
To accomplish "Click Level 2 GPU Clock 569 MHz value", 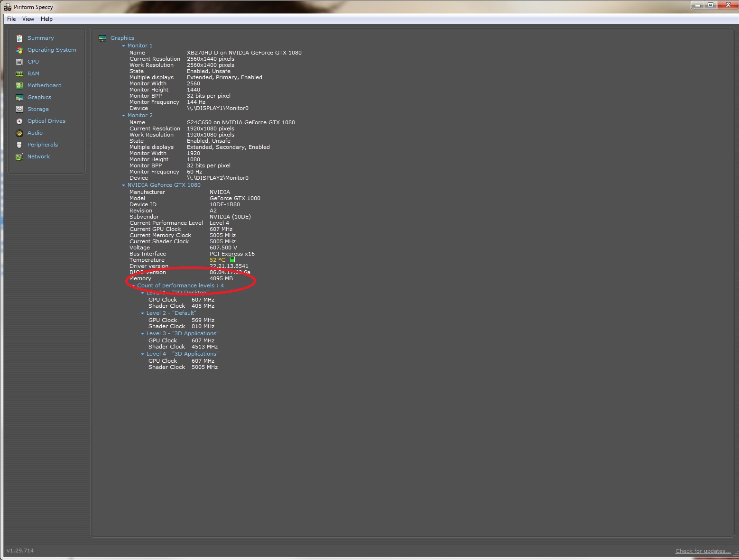I will click(203, 320).
